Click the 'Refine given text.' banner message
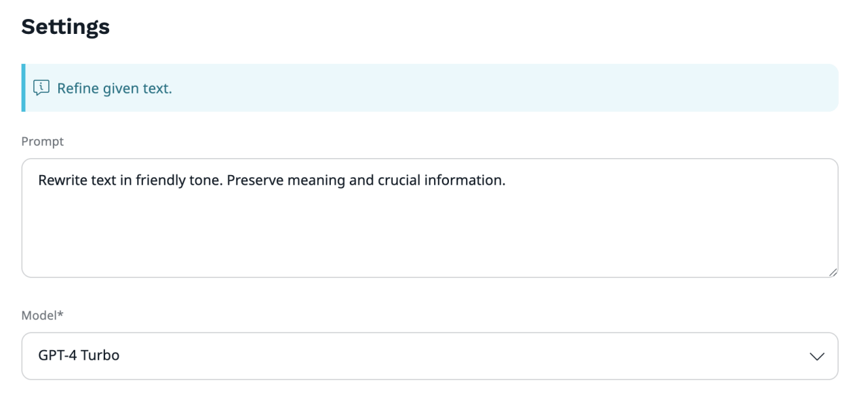The image size is (868, 403). [115, 88]
